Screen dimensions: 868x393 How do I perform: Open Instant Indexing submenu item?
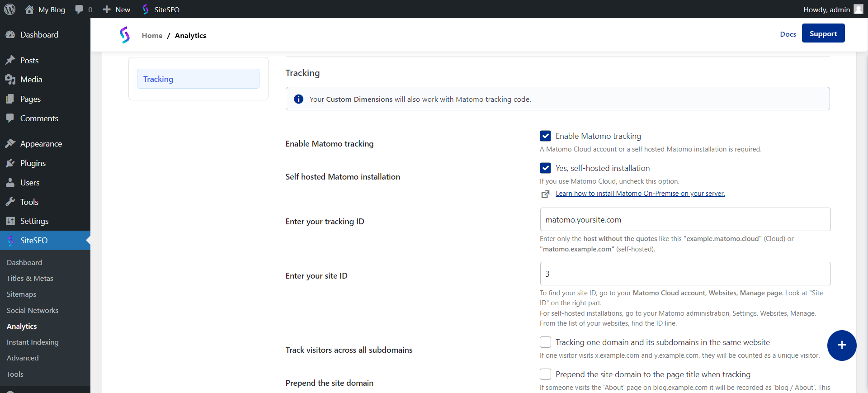[33, 342]
